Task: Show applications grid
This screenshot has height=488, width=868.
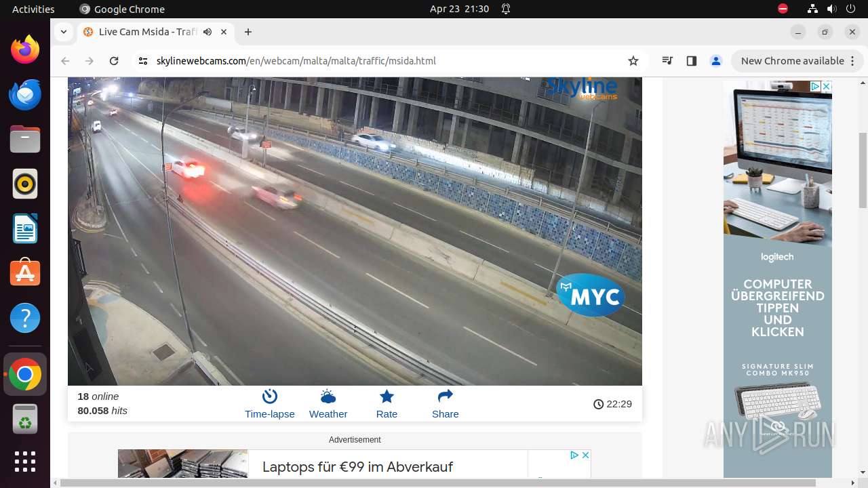Action: (25, 462)
